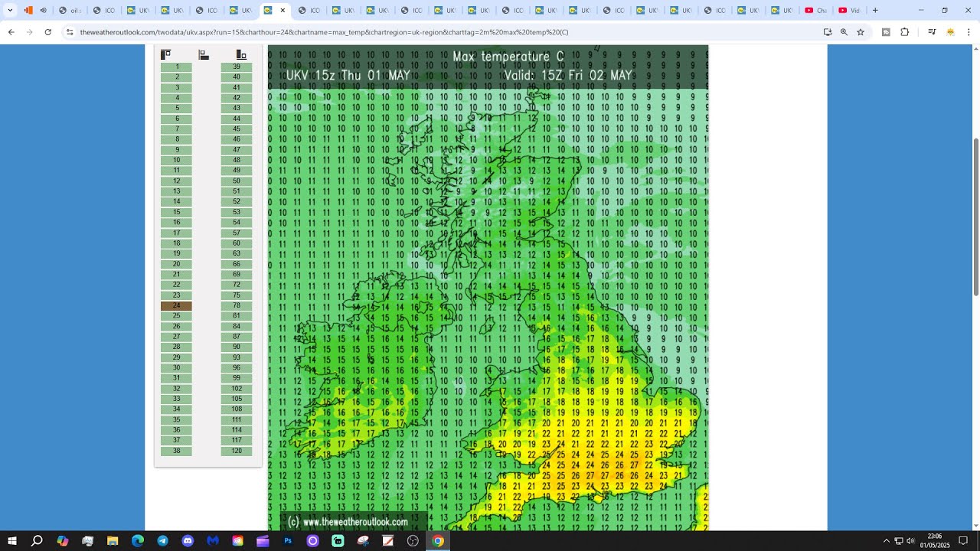Open the Windows notifications panel
This screenshot has height=551, width=980.
[x=963, y=541]
